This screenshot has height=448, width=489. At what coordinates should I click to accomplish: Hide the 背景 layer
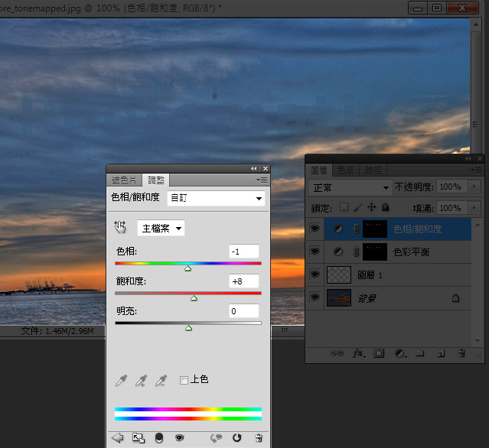[x=315, y=297]
